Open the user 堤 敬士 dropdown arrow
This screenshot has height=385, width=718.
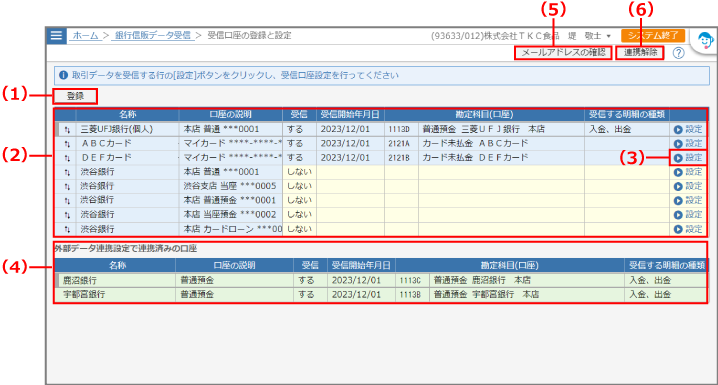[609, 36]
